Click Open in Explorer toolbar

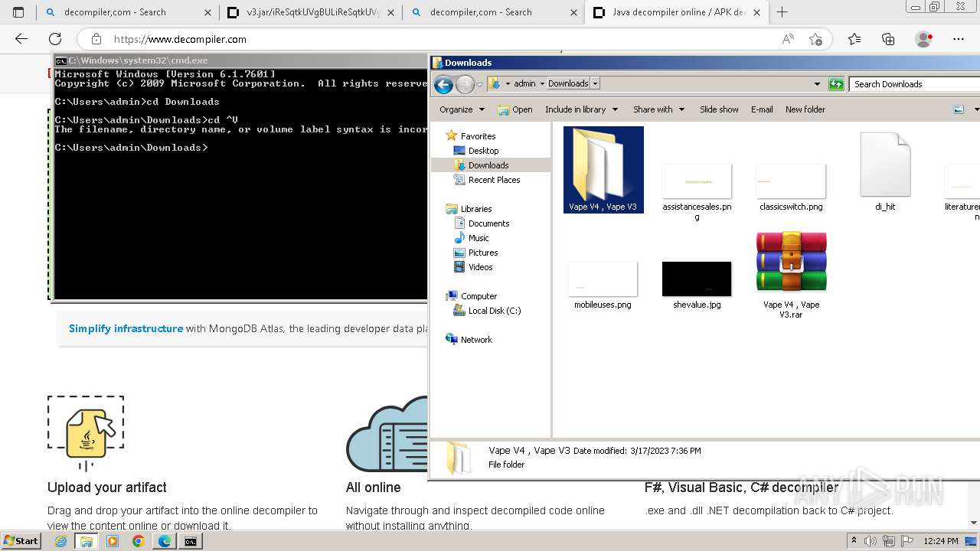515,109
